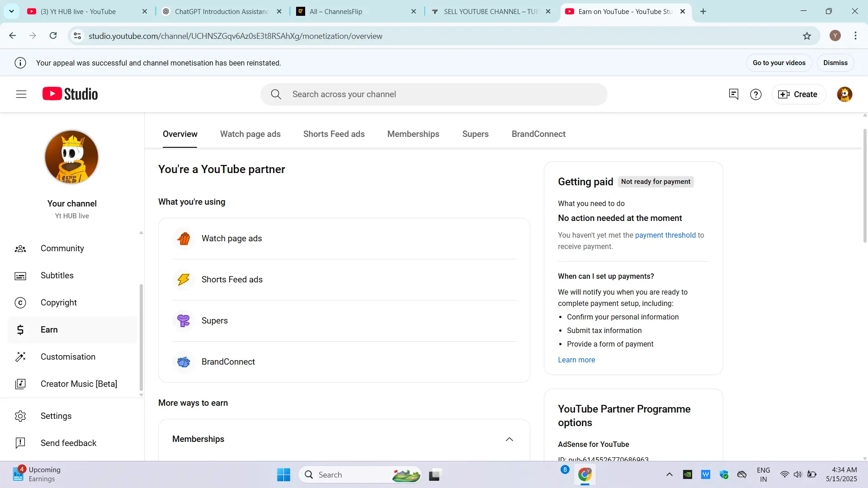Click the Create video button
Screen dimensions: 868x488
(x=798, y=94)
